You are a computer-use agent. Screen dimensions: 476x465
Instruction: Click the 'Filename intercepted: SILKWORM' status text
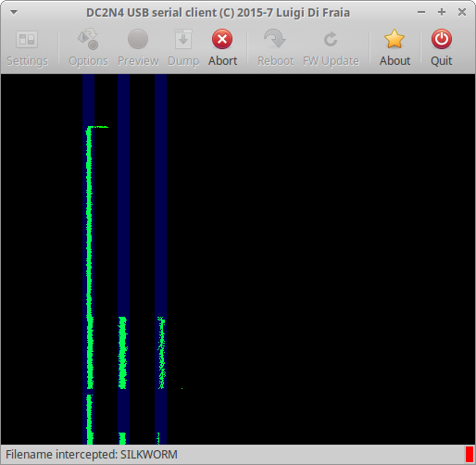point(92,455)
